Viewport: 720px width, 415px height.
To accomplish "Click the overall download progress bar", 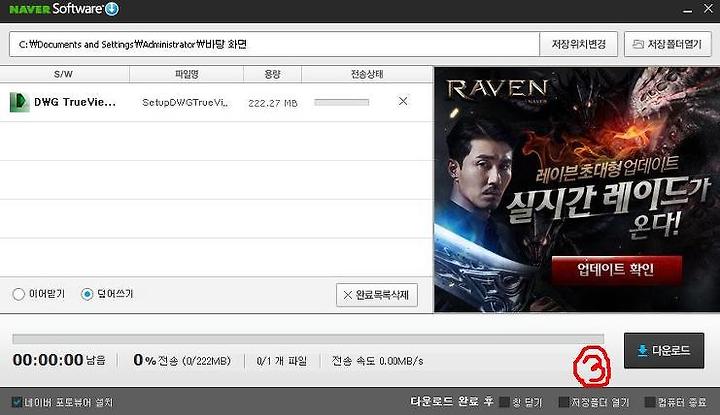I will (308, 339).
